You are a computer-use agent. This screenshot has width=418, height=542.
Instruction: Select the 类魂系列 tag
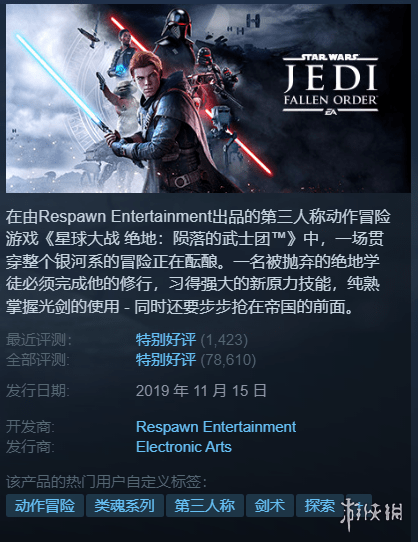[125, 506]
